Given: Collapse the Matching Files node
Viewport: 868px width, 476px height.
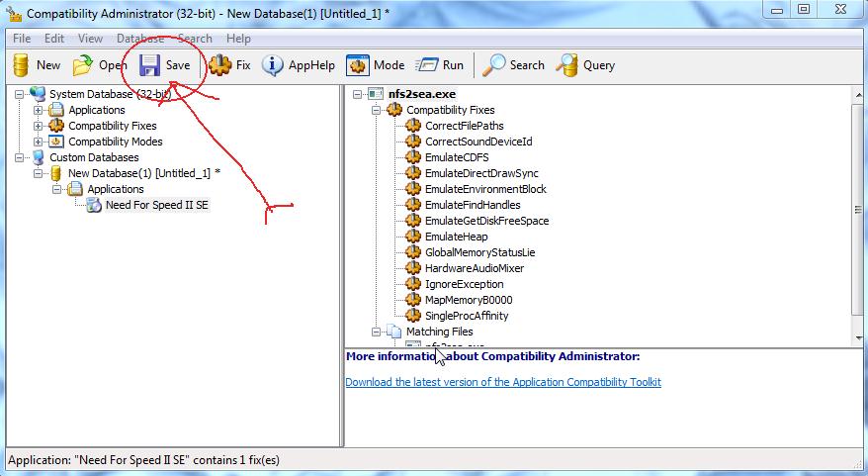Looking at the screenshot, I should click(x=376, y=332).
